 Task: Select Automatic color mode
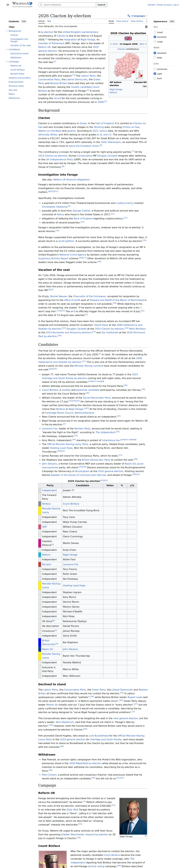click(155, 69)
